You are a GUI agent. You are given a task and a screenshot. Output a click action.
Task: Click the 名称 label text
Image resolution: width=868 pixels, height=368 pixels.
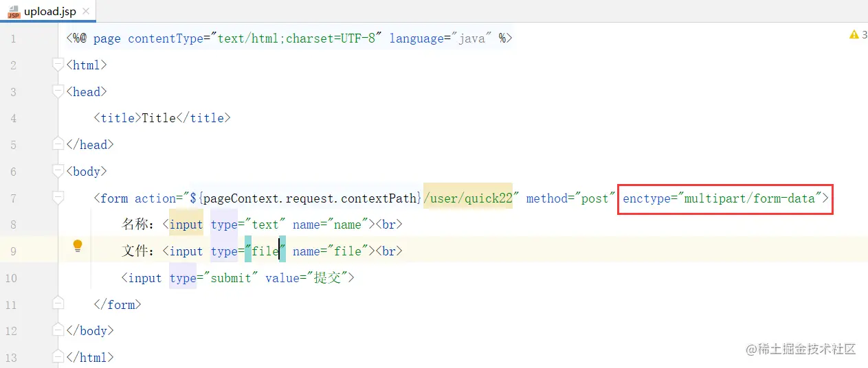pyautogui.click(x=135, y=225)
